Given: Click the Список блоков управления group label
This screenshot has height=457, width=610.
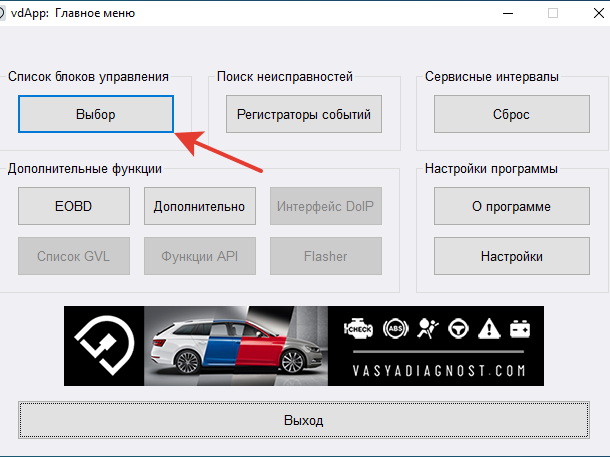Looking at the screenshot, I should pyautogui.click(x=88, y=77).
